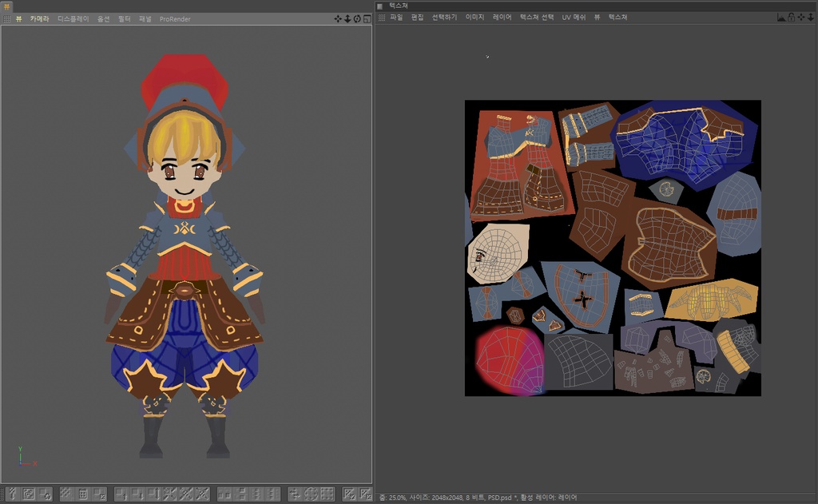
Task: Click the small grid-square UV icon
Action: pyautogui.click(x=82, y=494)
